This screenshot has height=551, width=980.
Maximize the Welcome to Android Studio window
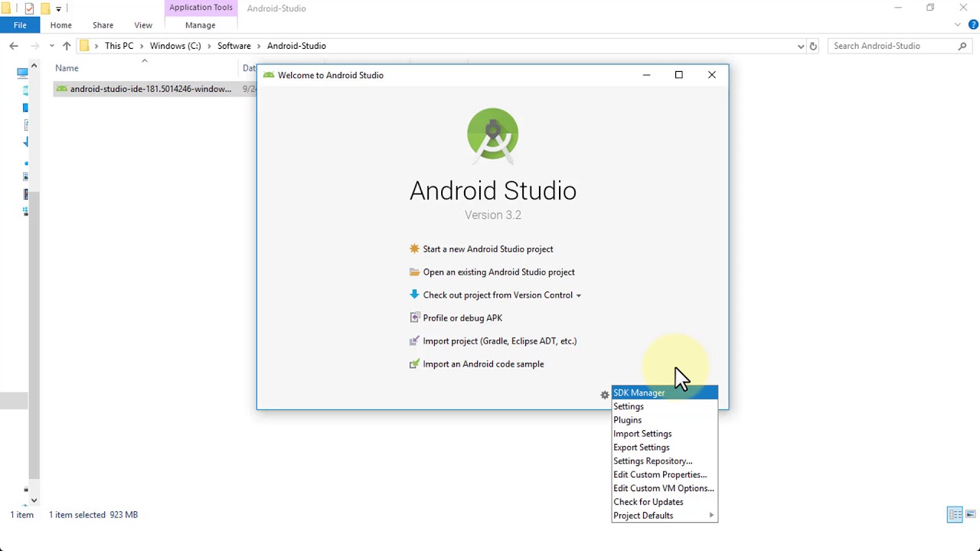coord(678,75)
